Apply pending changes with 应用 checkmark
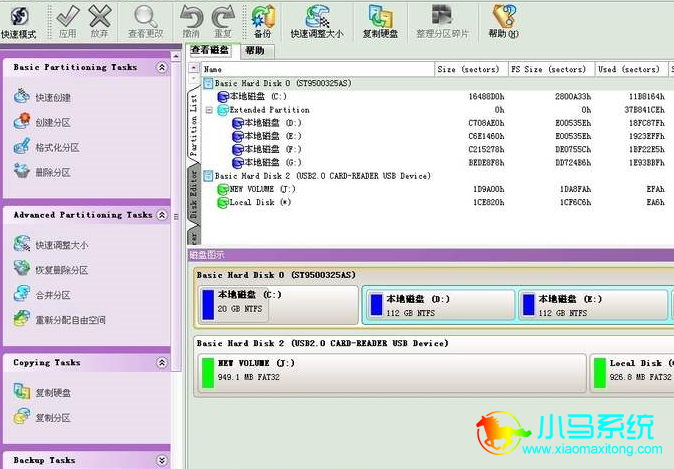 (x=67, y=21)
